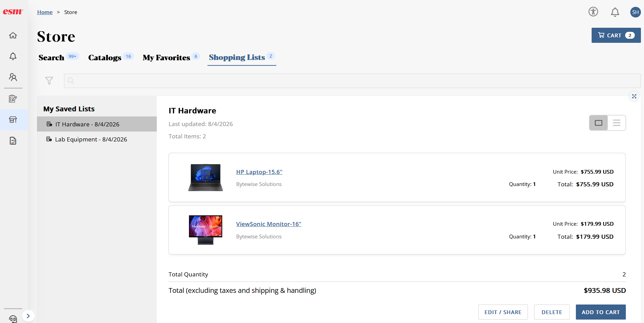The height and width of the screenshot is (323, 644).
Task: Click the My Saved Lists heading
Action: click(x=69, y=109)
